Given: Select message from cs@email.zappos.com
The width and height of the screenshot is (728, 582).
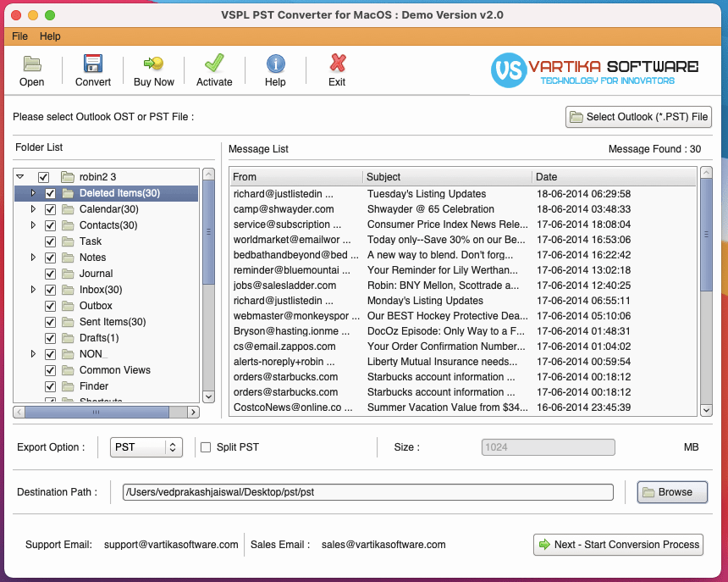Looking at the screenshot, I should click(x=463, y=346).
